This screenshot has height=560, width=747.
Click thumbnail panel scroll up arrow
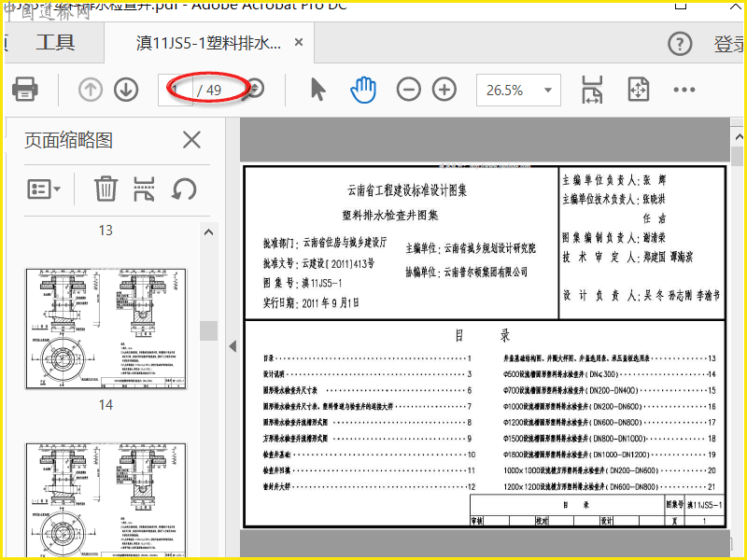[x=208, y=232]
